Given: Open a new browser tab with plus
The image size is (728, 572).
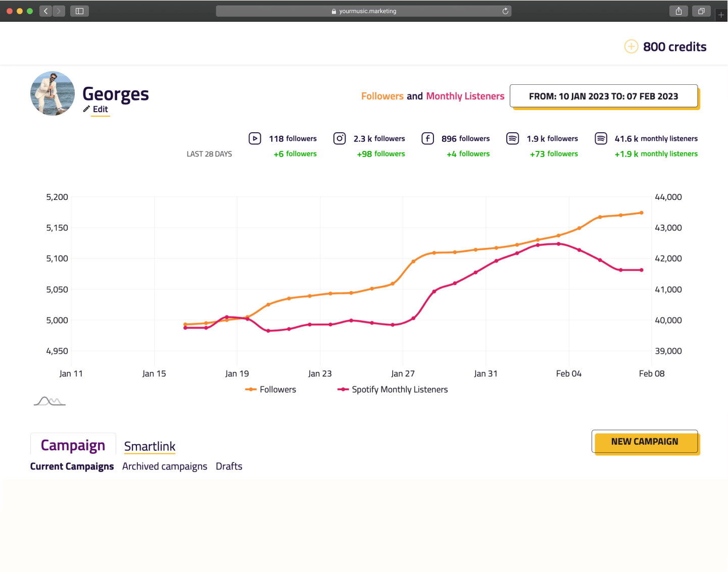Looking at the screenshot, I should [721, 15].
